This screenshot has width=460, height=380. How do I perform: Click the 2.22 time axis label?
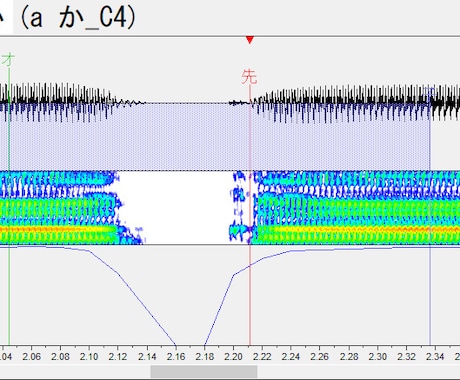click(262, 357)
